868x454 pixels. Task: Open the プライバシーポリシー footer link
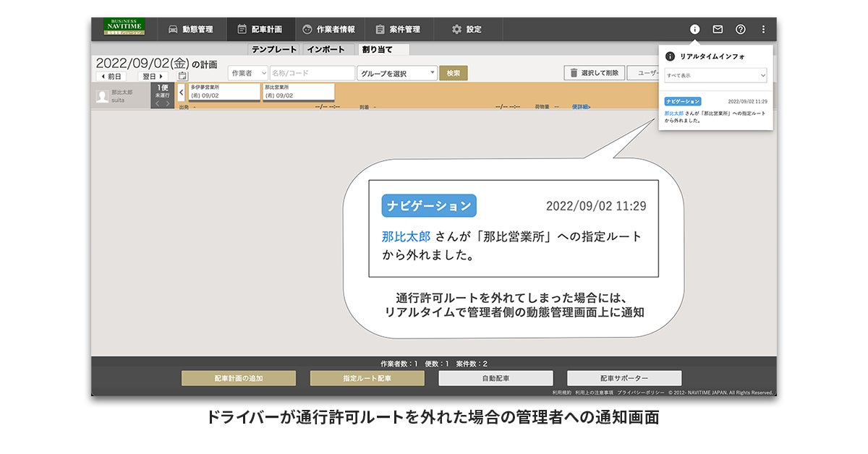tap(641, 392)
